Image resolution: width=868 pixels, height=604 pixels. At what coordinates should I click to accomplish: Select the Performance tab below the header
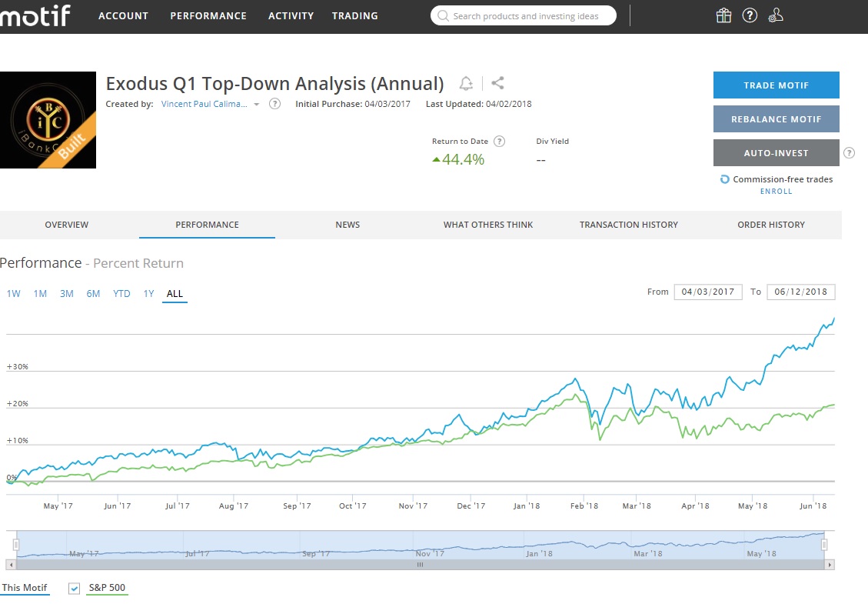207,225
